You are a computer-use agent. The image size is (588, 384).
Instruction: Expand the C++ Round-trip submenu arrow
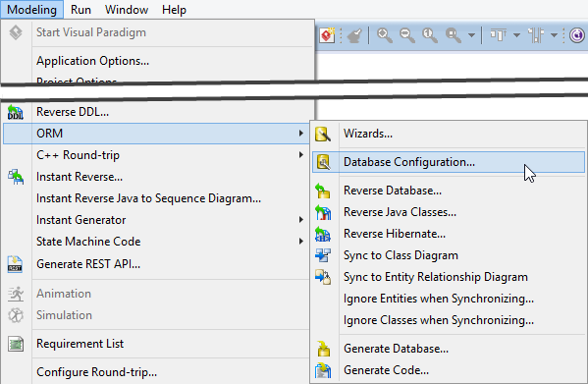pyautogui.click(x=300, y=155)
